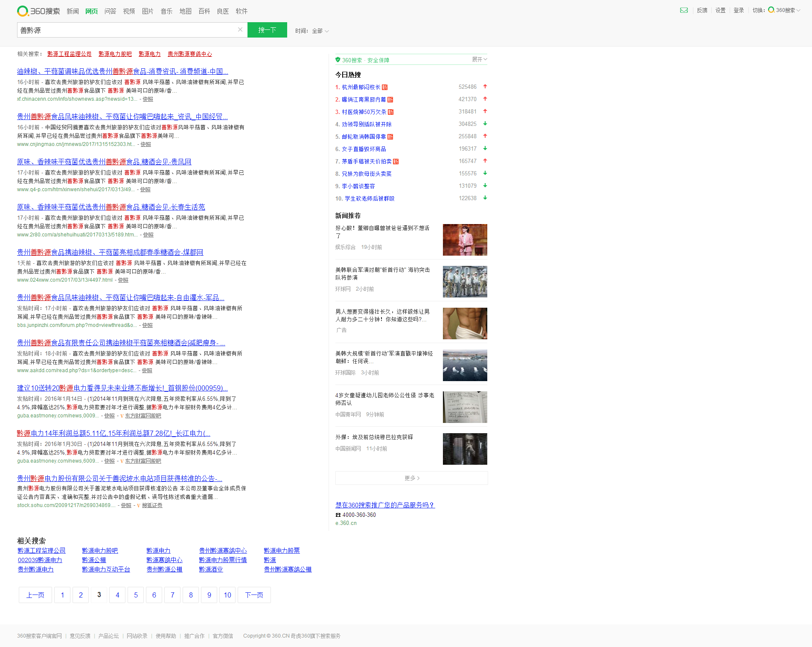
Task: Switch to the 问答 tab
Action: click(110, 11)
